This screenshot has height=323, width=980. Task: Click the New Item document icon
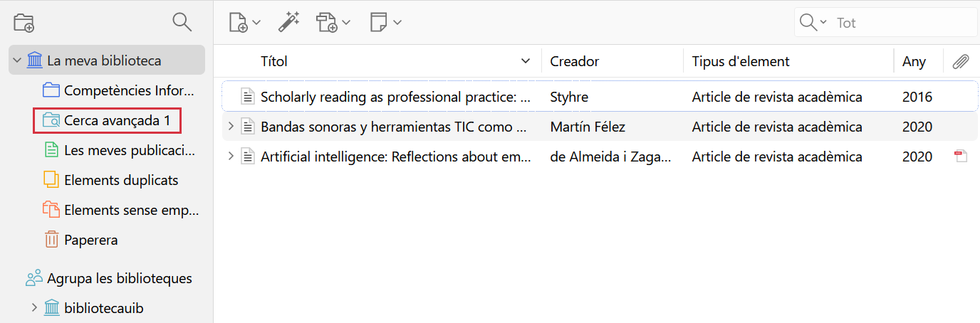pyautogui.click(x=239, y=22)
